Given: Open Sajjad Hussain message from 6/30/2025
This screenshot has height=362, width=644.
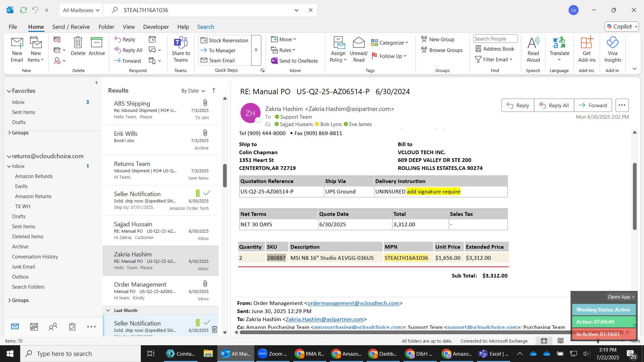Looking at the screenshot, I should coord(161,231).
